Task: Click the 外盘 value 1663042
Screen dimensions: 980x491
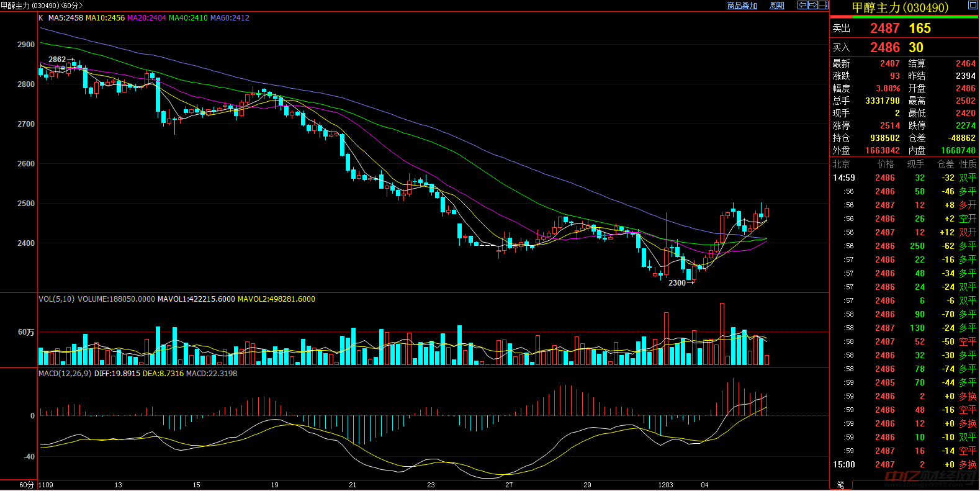Action: [883, 150]
